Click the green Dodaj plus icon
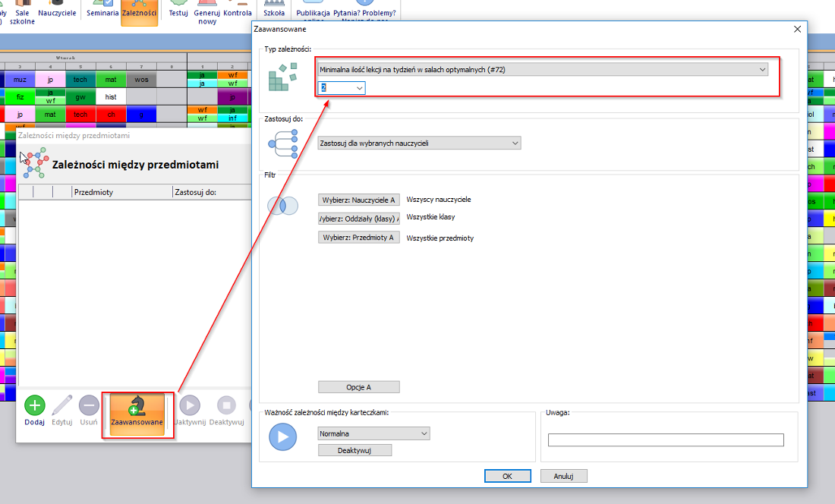 [34, 405]
